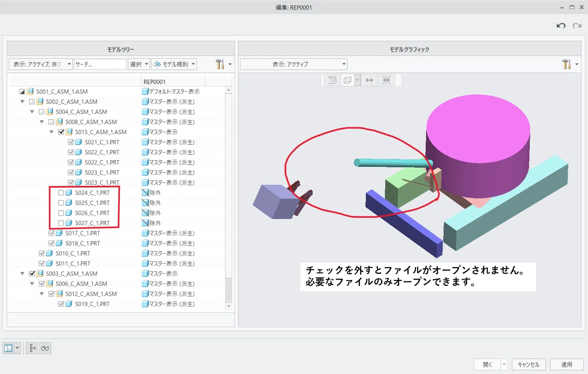Viewport: 588px width, 374px height.
Task: Check the S024_C_1.PRT checkbox
Action: (61, 193)
